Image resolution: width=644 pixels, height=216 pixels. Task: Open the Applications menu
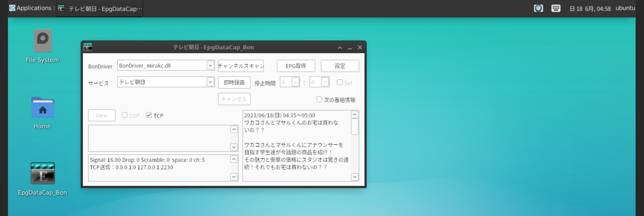[30, 8]
